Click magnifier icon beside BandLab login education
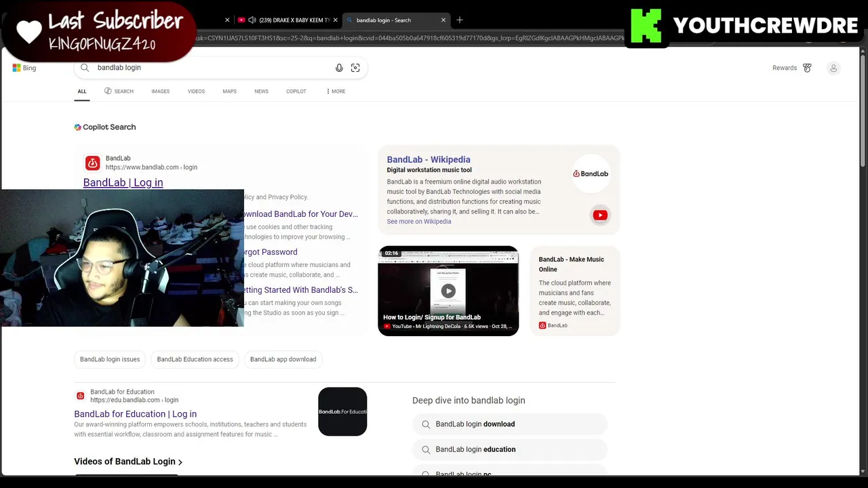 click(x=426, y=449)
